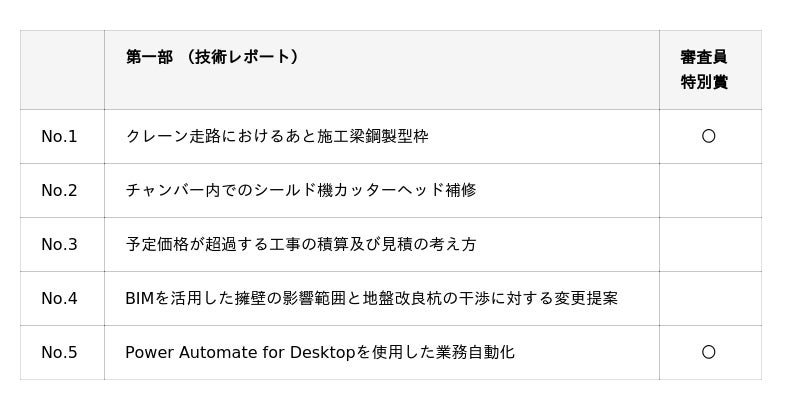Image resolution: width=800 pixels, height=410 pixels.
Task: Click the empty top-left header cell
Action: coord(61,70)
